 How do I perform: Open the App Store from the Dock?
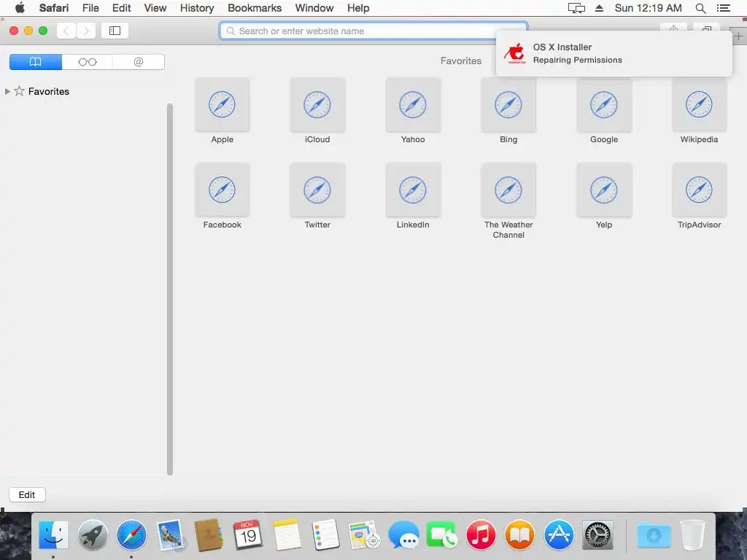pos(559,534)
